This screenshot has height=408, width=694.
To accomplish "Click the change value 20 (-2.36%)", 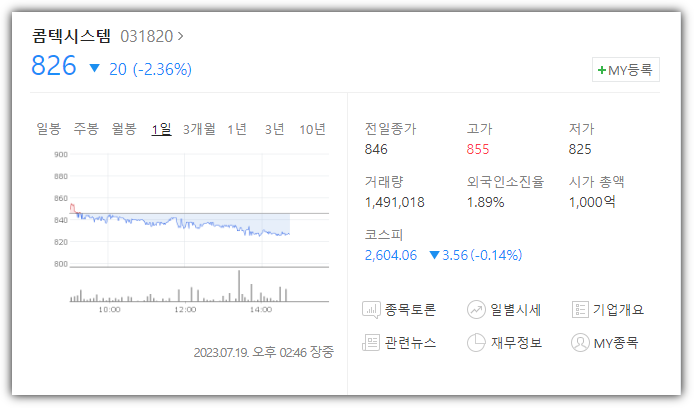I will coord(150,69).
